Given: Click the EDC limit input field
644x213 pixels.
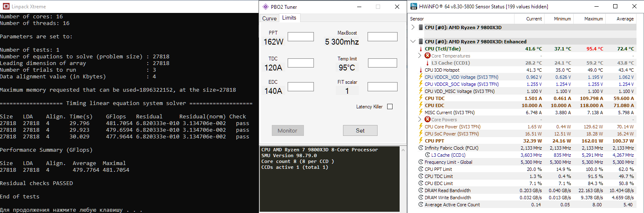Looking at the screenshot, I should click(301, 87).
